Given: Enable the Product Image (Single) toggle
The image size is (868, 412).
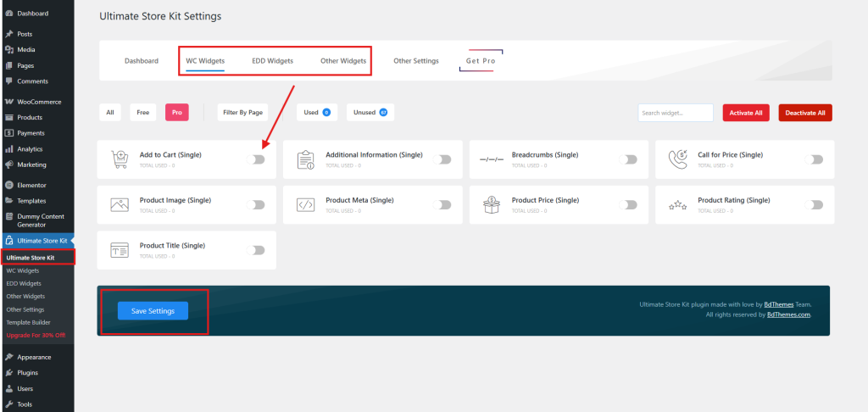Looking at the screenshot, I should click(256, 205).
